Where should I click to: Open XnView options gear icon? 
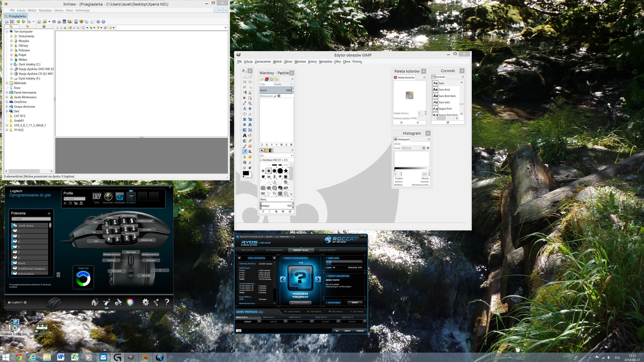tap(98, 22)
